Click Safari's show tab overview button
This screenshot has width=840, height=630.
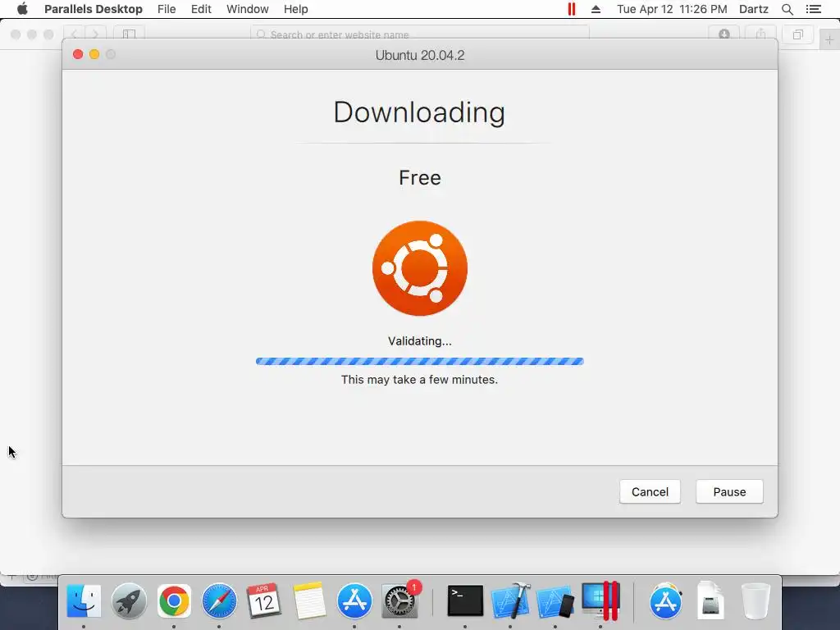[797, 34]
